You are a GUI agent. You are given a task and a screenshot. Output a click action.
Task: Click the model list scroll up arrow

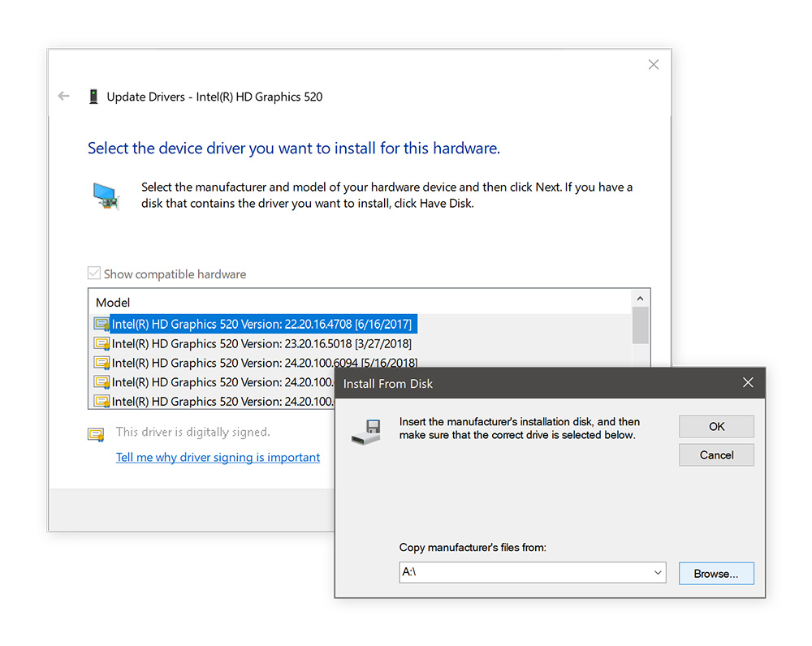pyautogui.click(x=640, y=299)
